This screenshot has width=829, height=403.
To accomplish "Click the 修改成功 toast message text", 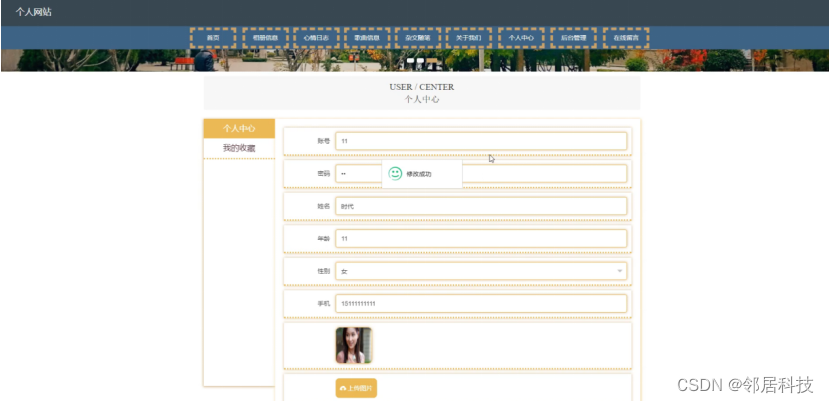I will tap(419, 174).
